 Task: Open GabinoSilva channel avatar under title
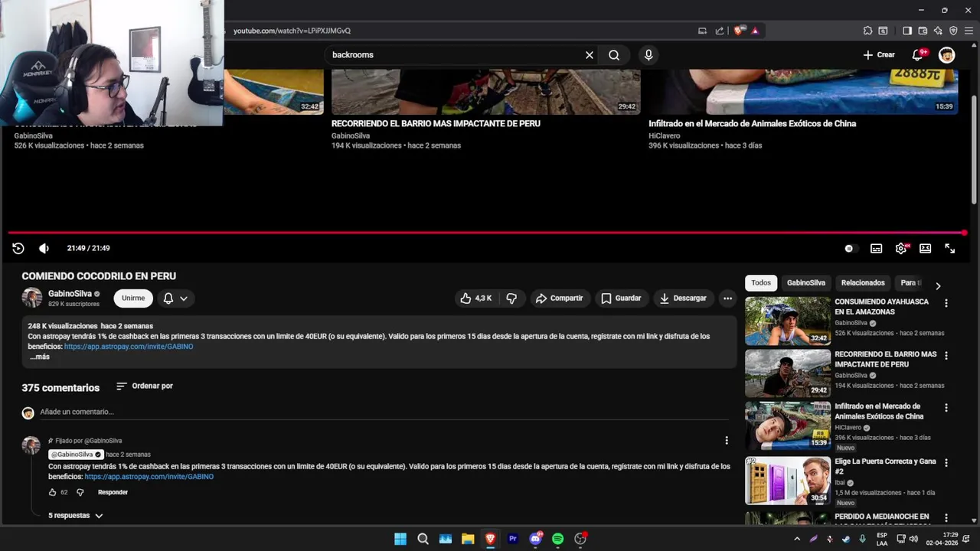click(32, 298)
